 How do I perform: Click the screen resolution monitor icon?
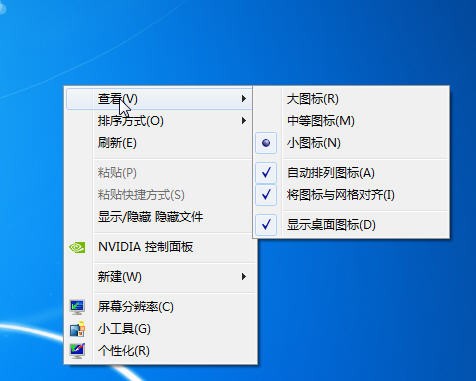77,307
